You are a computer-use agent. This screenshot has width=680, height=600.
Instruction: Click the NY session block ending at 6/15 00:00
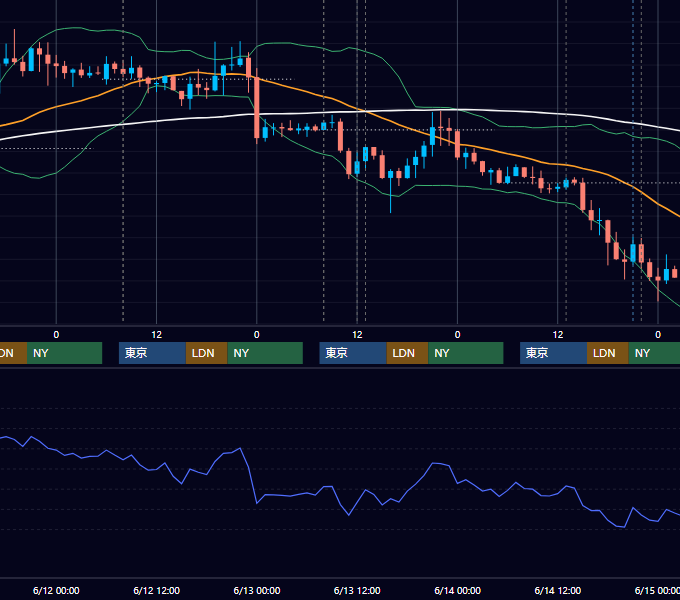654,353
